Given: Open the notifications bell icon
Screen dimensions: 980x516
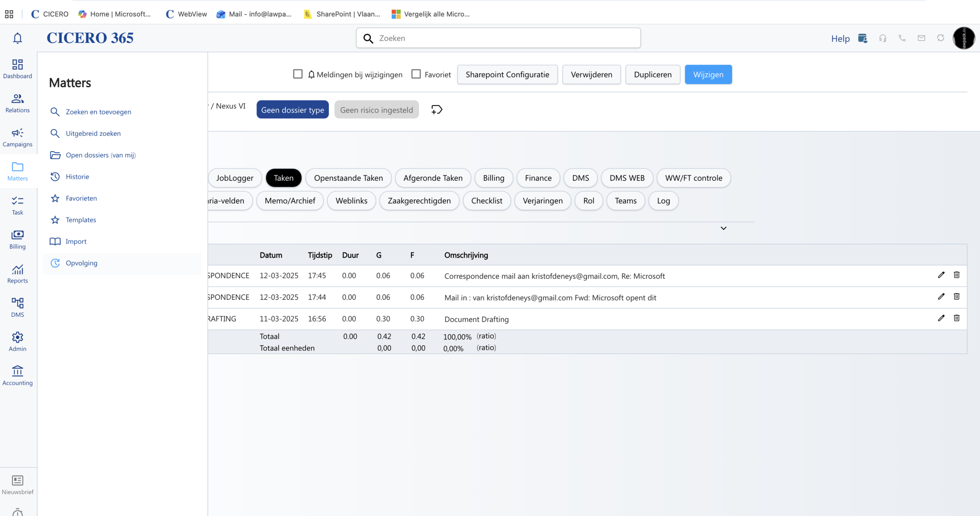Looking at the screenshot, I should [18, 38].
